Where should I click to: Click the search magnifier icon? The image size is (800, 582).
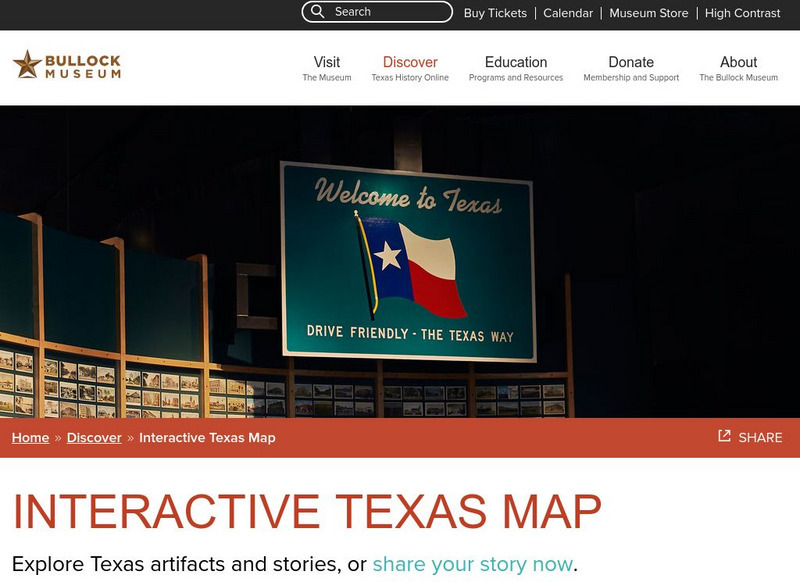point(317,12)
